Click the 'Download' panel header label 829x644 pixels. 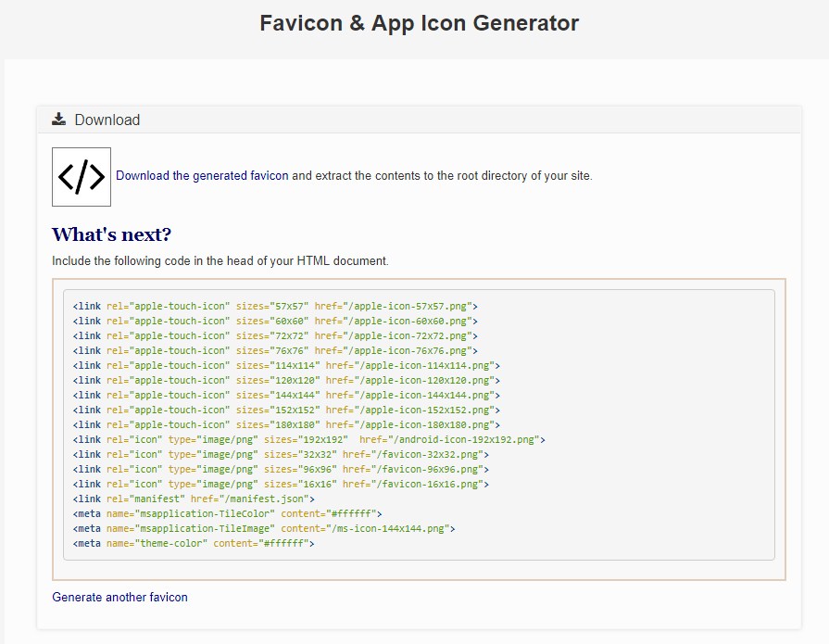click(107, 120)
